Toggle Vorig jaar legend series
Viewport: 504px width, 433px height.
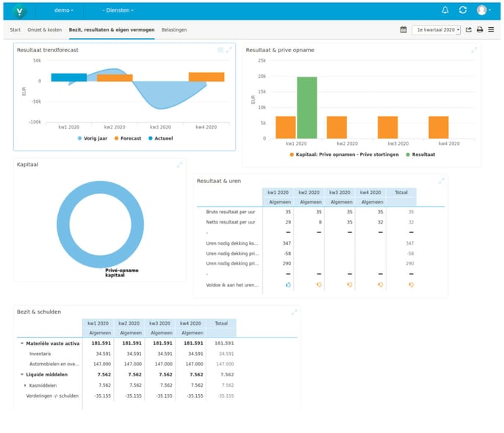[93, 138]
